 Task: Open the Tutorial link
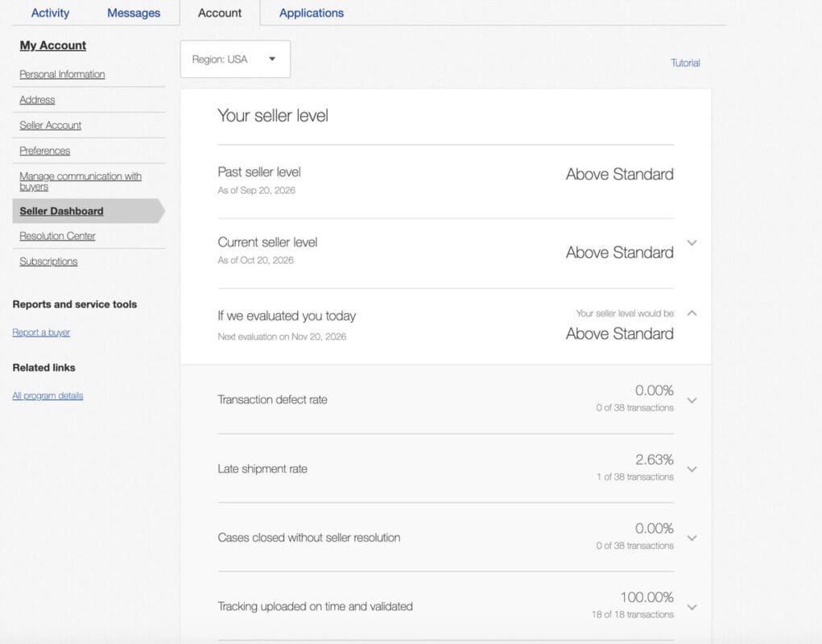tap(685, 63)
